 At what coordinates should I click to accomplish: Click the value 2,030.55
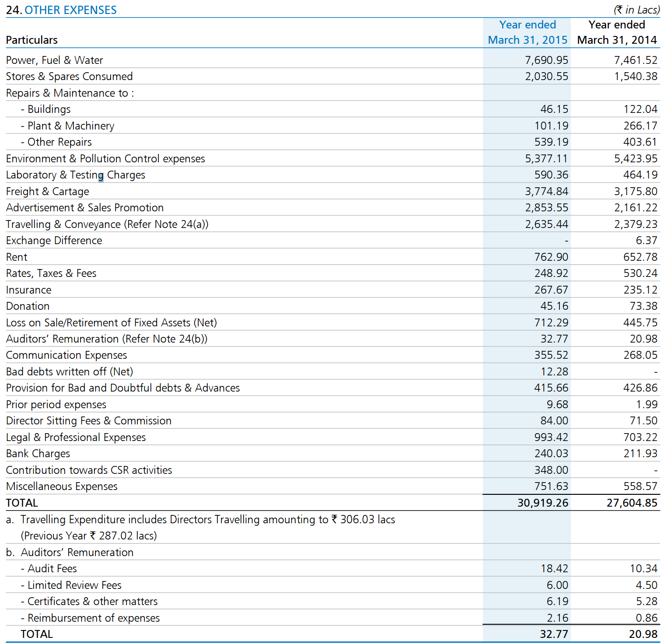point(546,76)
